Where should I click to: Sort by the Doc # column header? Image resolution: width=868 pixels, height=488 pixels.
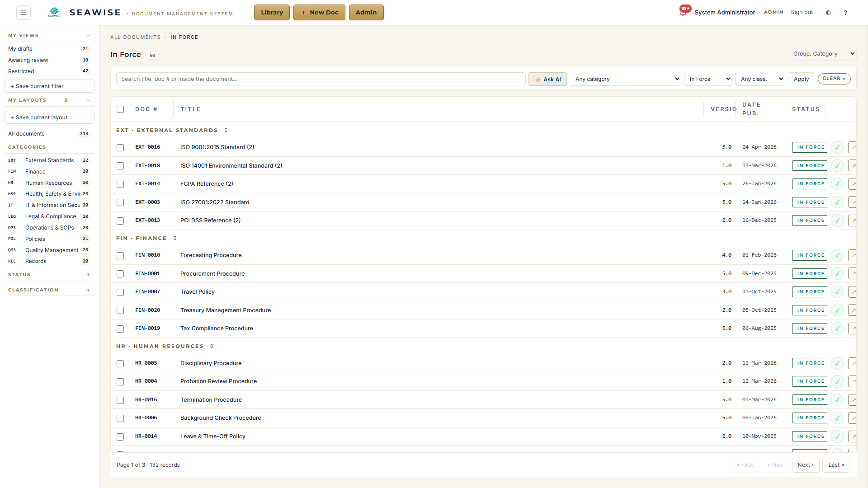click(x=146, y=109)
